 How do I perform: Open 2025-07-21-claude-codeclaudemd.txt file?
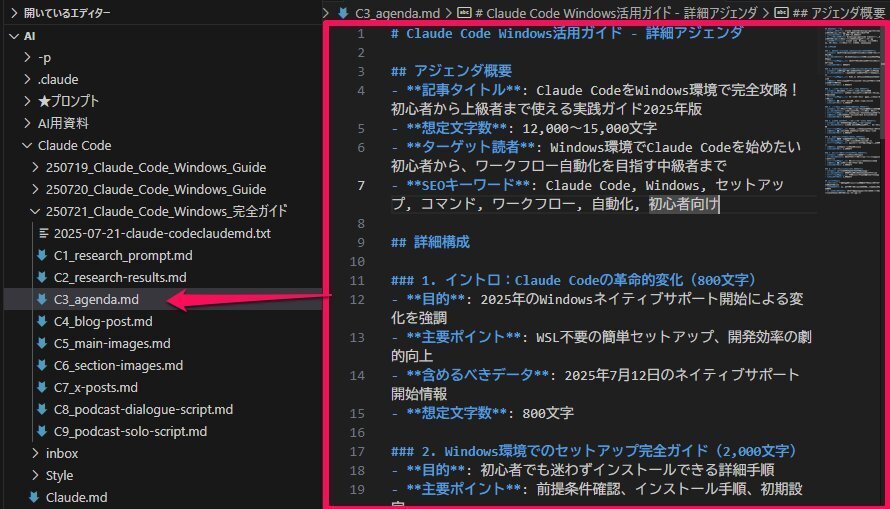pos(162,233)
